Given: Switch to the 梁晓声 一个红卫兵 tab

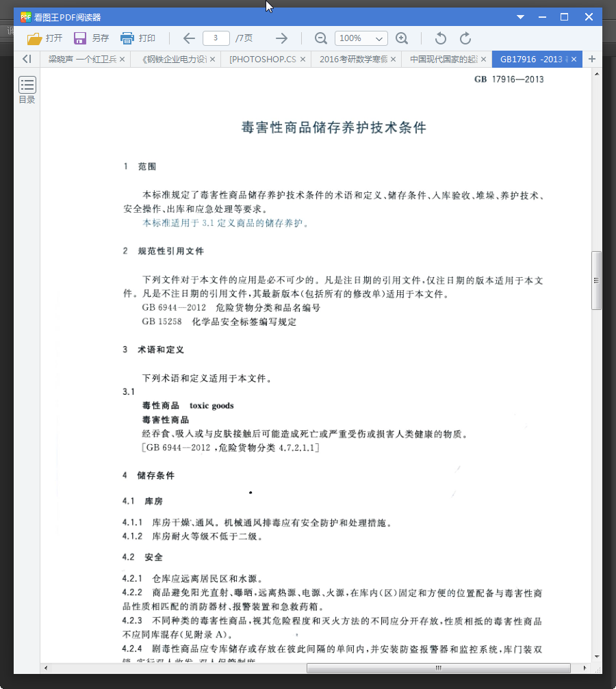Looking at the screenshot, I should tap(82, 59).
